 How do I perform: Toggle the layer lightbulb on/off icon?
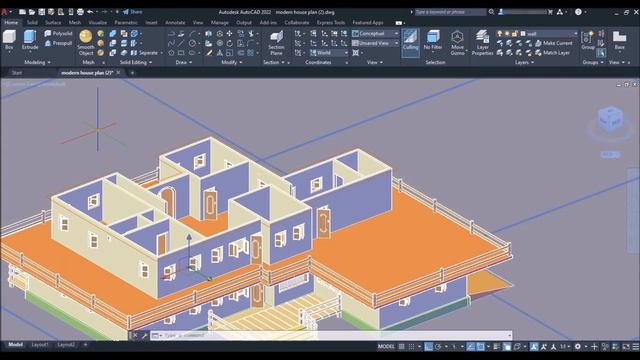500,33
